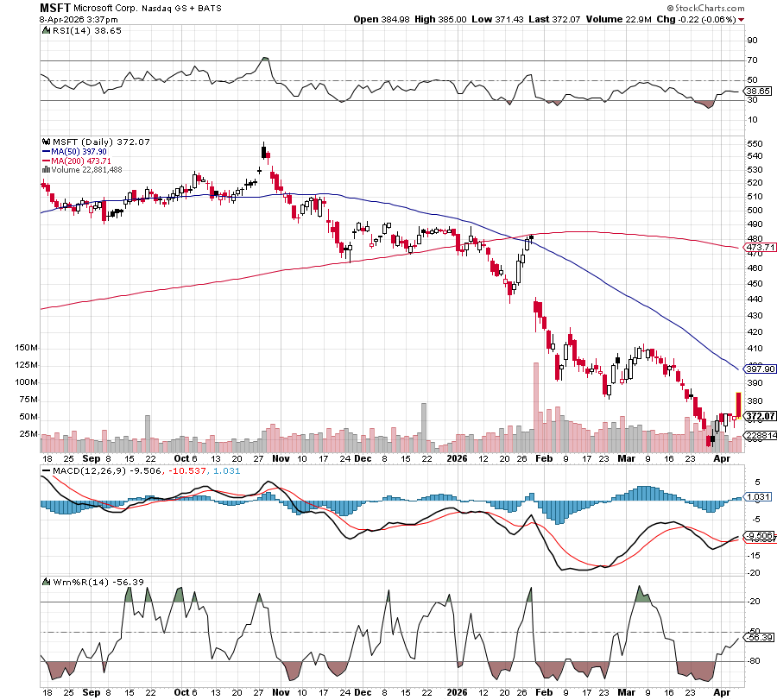Click the RSI(14) indicator mountain icon
The width and height of the screenshot is (777, 700).
pyautogui.click(x=47, y=29)
